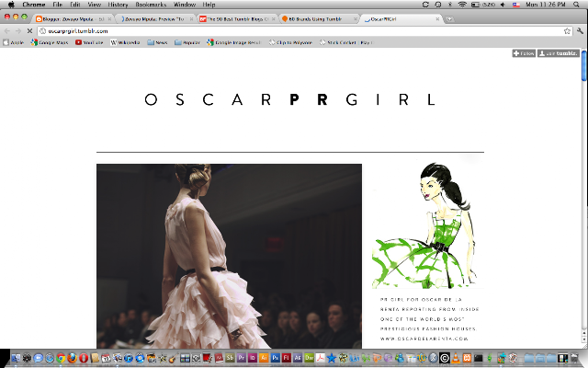Viewport: 588px width, 368px height.
Task: Stop loading the page with the X button
Action: click(x=30, y=31)
